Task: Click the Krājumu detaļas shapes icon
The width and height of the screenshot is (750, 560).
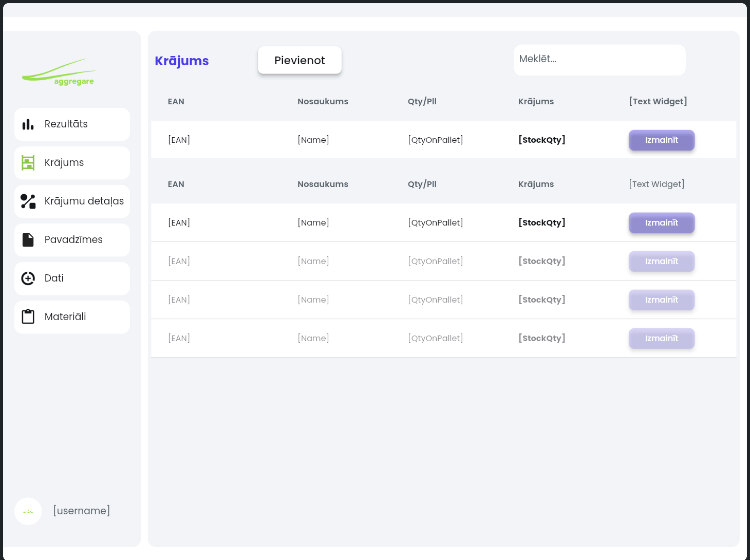Action: (28, 201)
